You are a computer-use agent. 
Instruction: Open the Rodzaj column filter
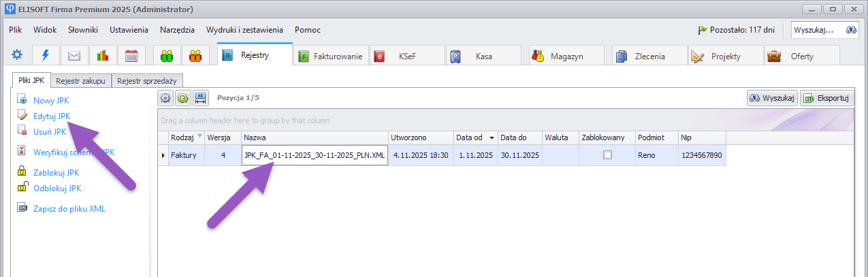coord(200,137)
